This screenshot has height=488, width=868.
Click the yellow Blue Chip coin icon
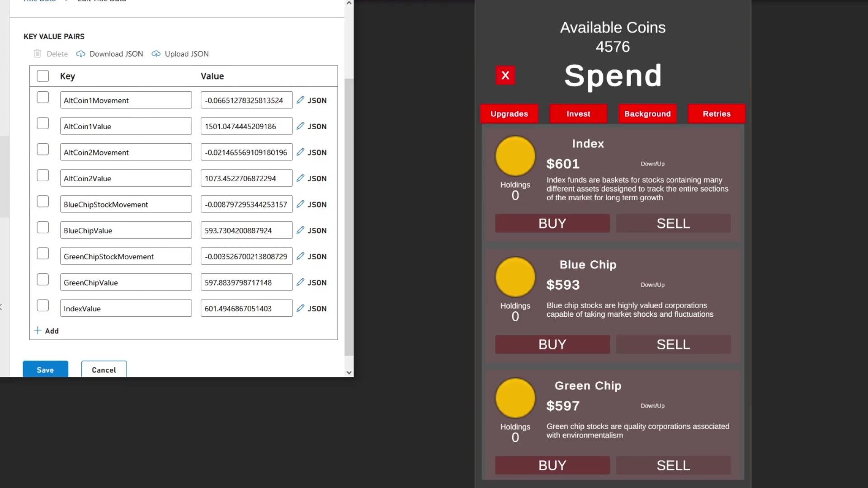coord(515,277)
